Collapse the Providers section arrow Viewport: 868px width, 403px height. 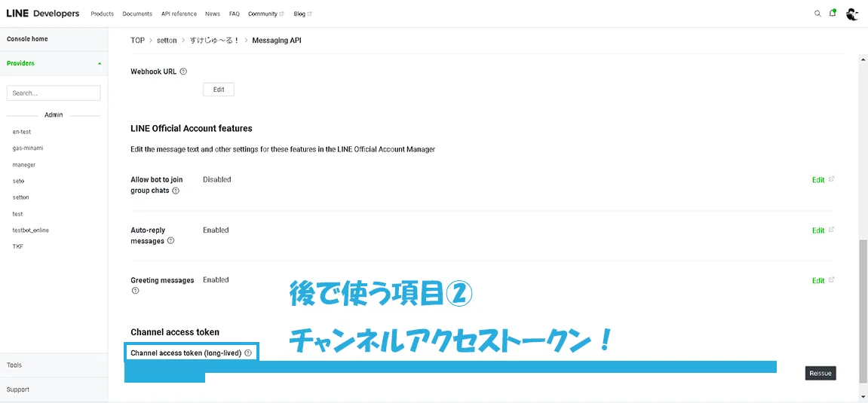click(100, 63)
